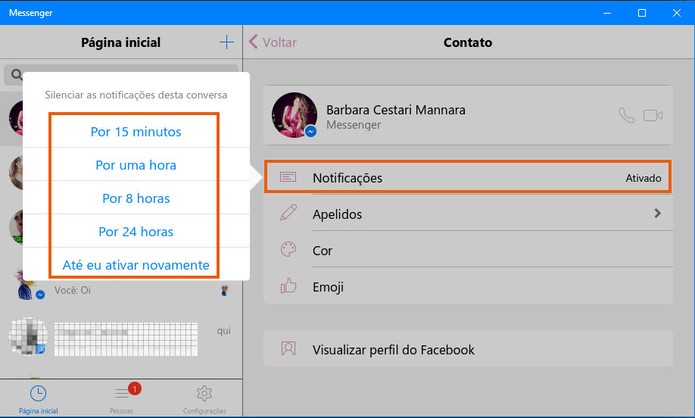Open Barbara Cestari Mannara's profile picture
This screenshot has width=695, height=418.
coord(294,115)
